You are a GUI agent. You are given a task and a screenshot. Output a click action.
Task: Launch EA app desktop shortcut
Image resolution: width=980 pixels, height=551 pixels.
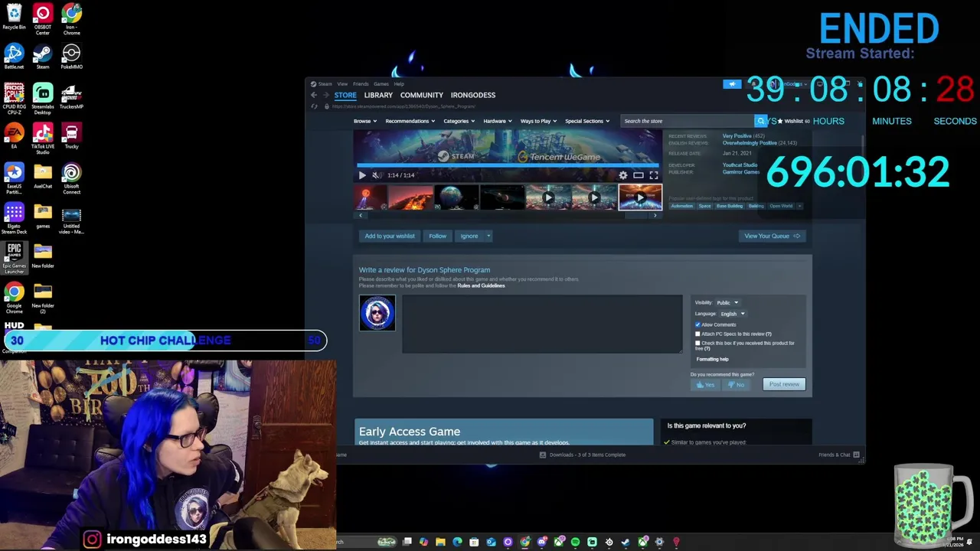tap(14, 136)
